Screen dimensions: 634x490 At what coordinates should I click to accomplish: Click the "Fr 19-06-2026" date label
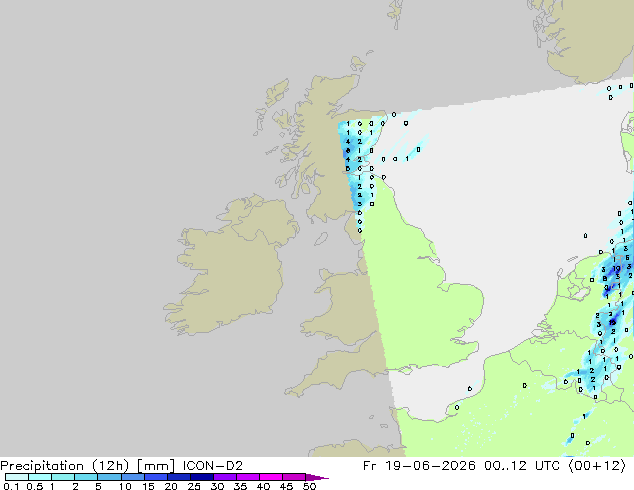tap(419, 466)
